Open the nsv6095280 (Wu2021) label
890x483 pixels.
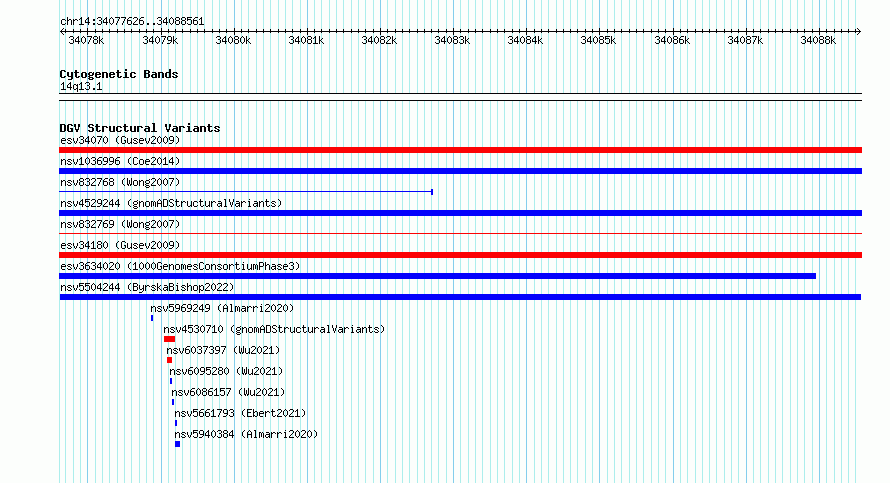226,371
